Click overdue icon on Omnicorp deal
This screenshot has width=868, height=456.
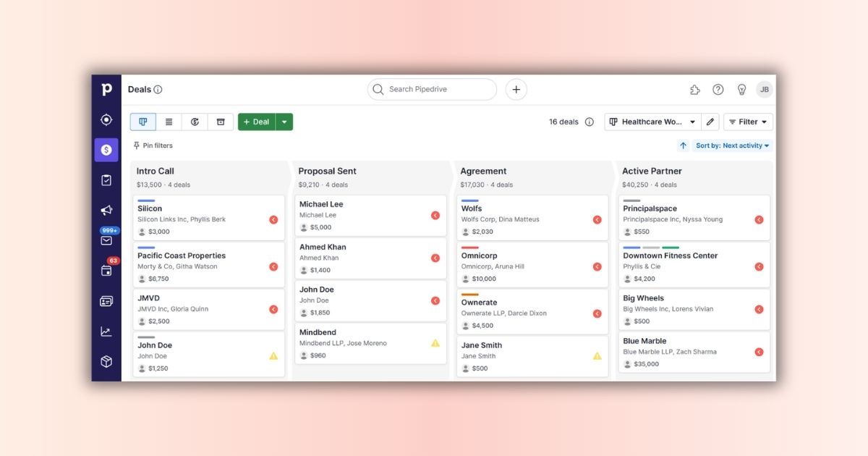click(597, 267)
